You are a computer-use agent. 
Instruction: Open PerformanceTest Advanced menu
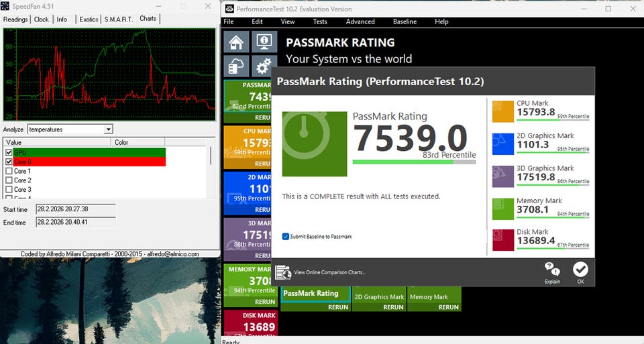(x=360, y=21)
